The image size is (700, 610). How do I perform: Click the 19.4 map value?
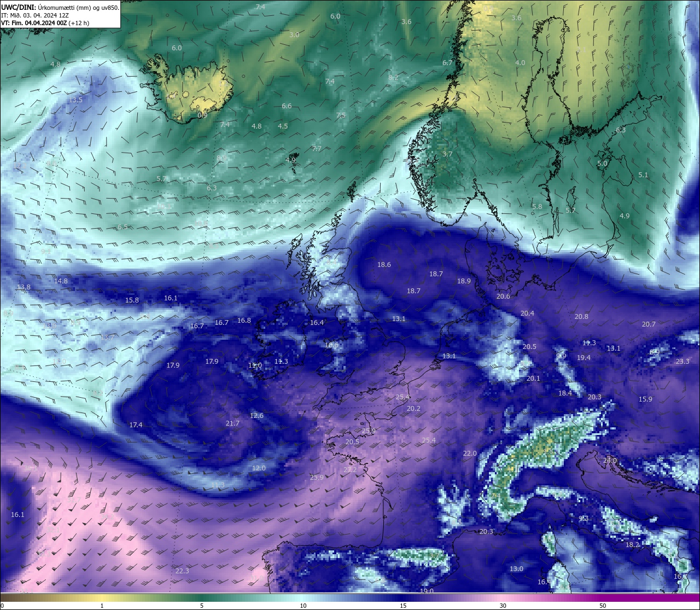(x=584, y=357)
